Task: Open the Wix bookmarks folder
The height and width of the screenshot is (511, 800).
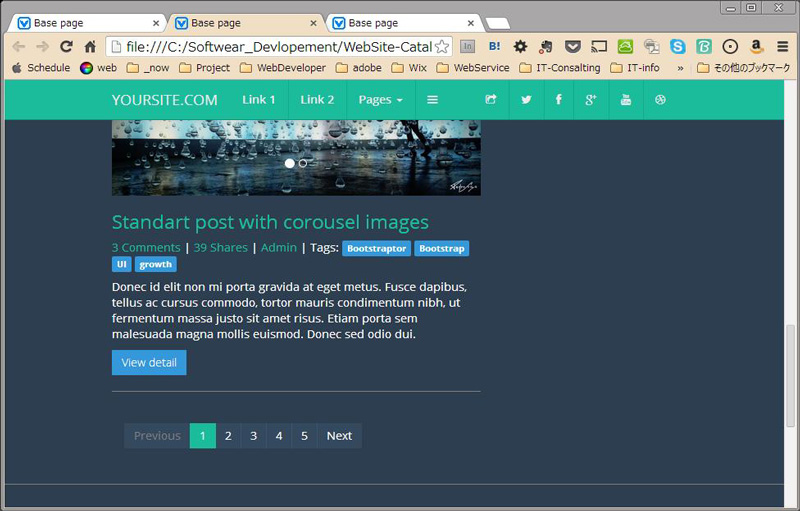Action: point(409,68)
